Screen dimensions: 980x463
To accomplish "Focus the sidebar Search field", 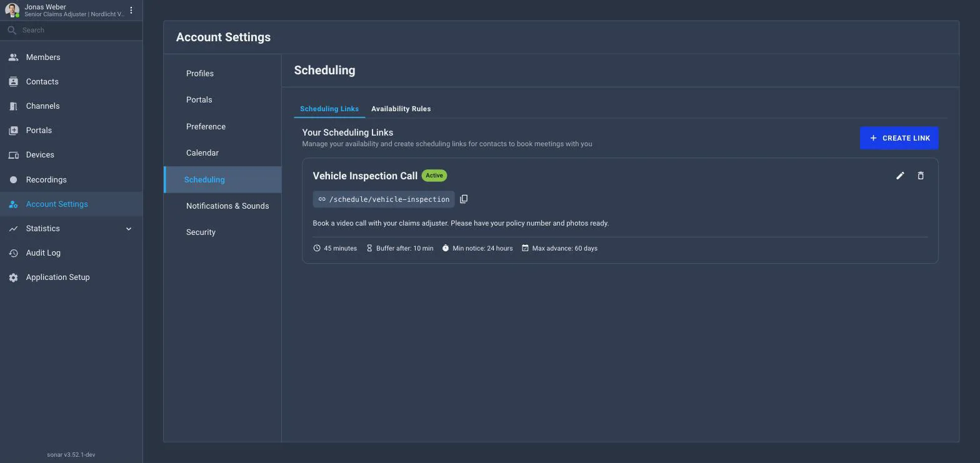I will coord(71,30).
